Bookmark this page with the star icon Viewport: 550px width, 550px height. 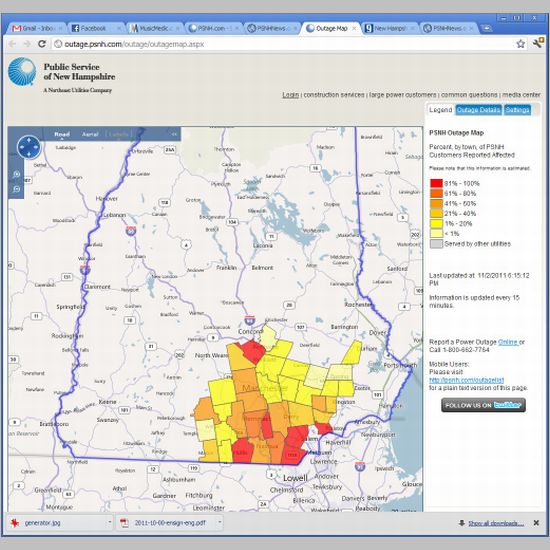[521, 44]
